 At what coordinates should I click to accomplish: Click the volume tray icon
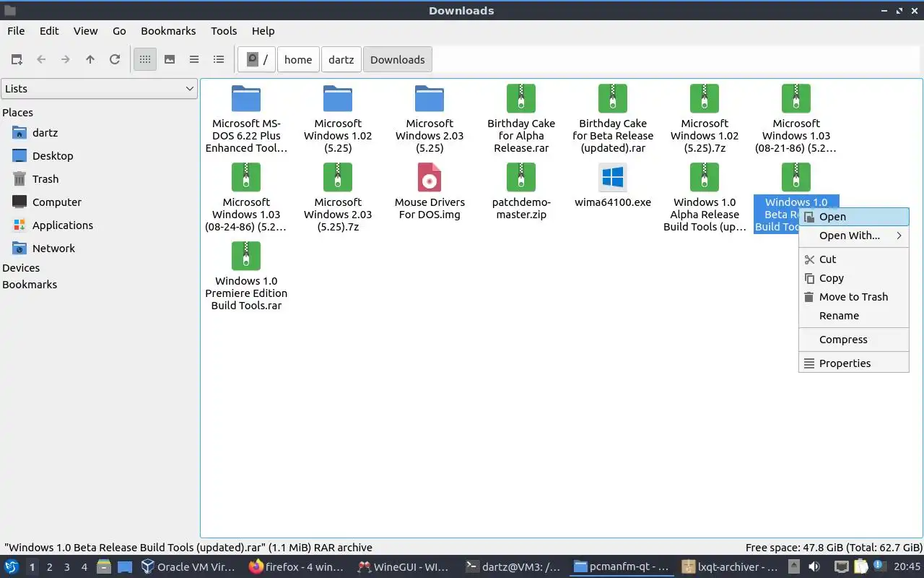coord(814,567)
